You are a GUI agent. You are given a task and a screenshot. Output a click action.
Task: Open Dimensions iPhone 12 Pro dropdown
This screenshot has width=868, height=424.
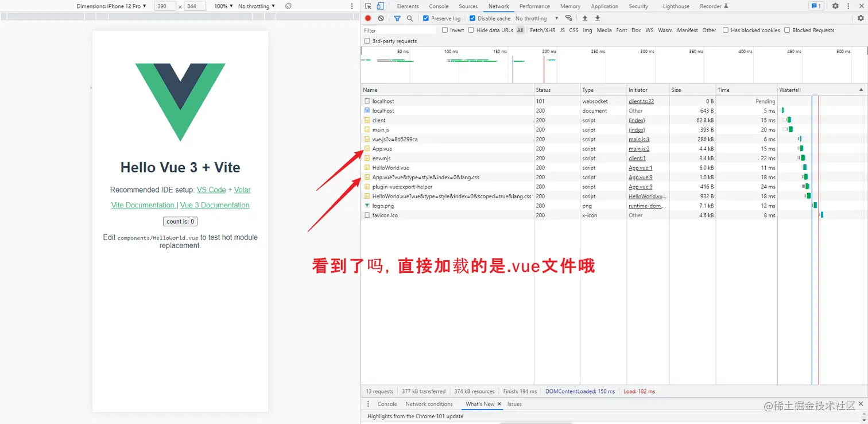coord(111,6)
